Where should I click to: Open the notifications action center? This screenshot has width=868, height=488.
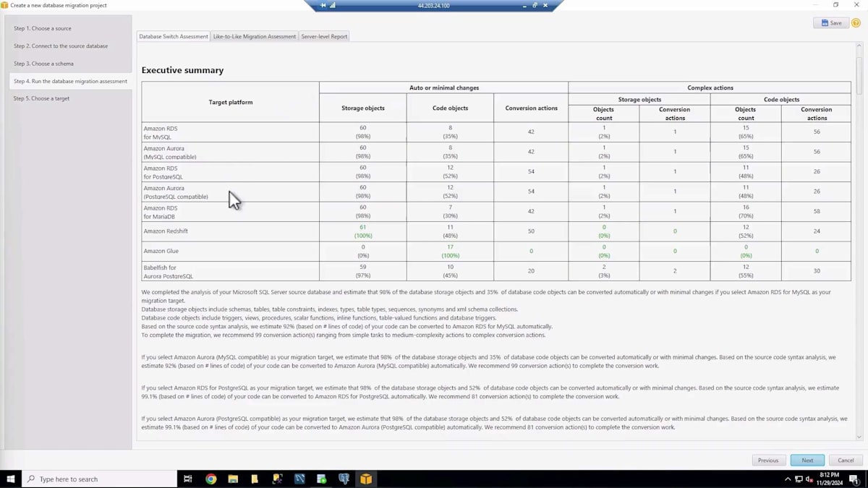855,479
